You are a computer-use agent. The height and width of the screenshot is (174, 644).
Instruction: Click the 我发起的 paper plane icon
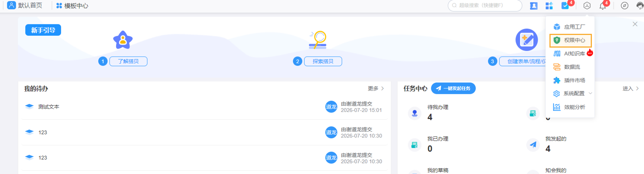533,145
